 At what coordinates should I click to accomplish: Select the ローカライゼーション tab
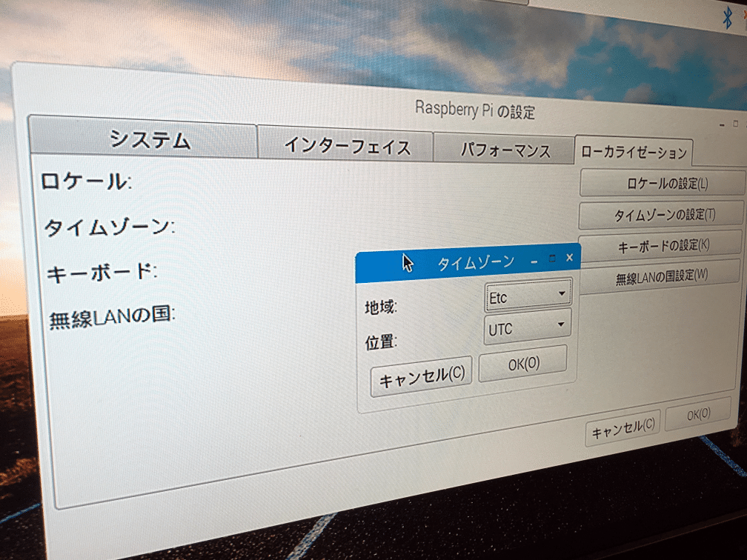[634, 151]
